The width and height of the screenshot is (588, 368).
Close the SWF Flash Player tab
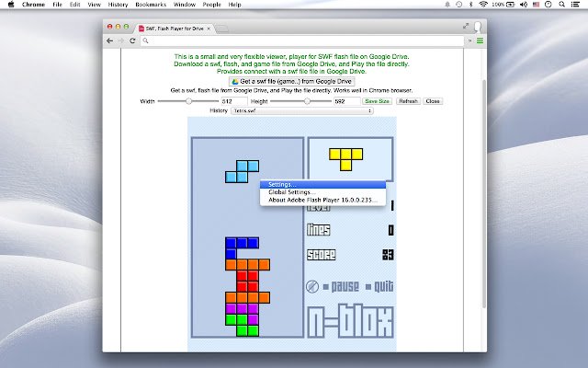(x=209, y=29)
